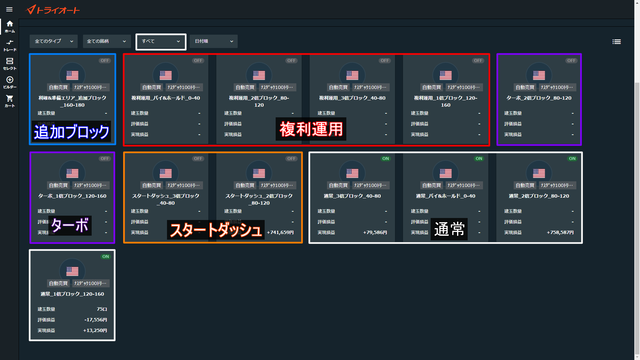Click flag icon on 複利運用_1倍ブロック_120-160 card

point(446,75)
